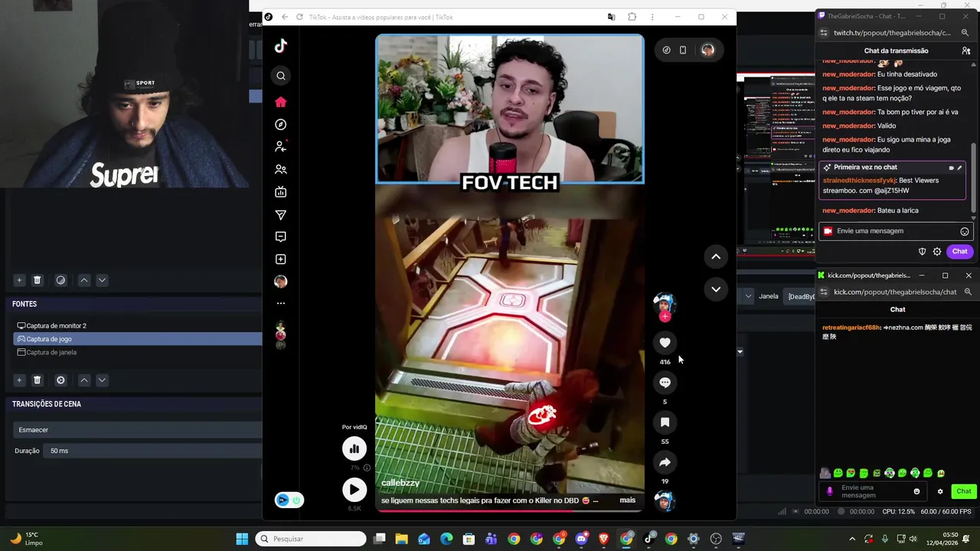Click the taskbar Pesquisar search box

(311, 539)
